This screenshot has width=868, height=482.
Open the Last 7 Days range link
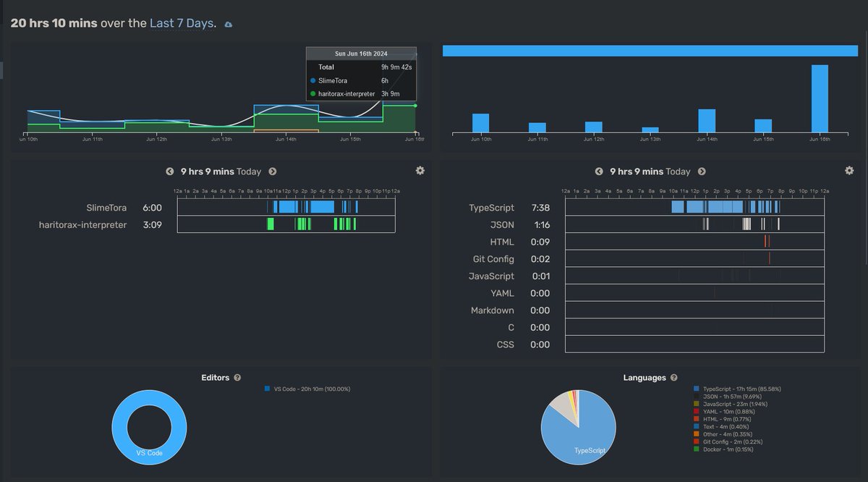(x=182, y=23)
